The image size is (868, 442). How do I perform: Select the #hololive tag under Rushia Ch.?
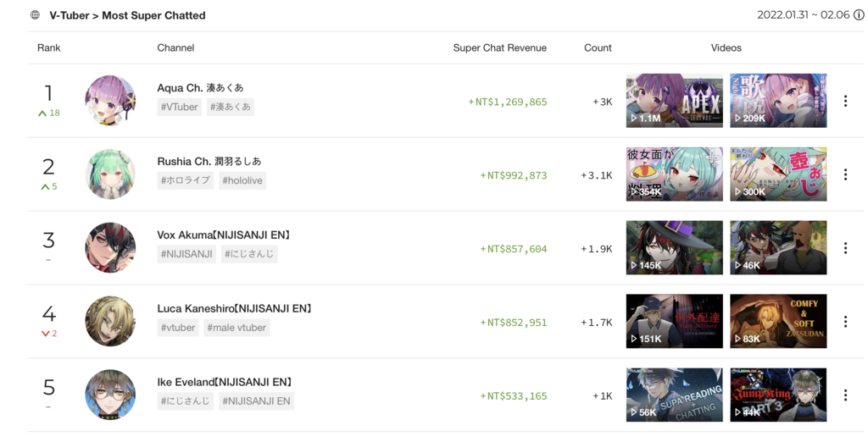(x=242, y=180)
